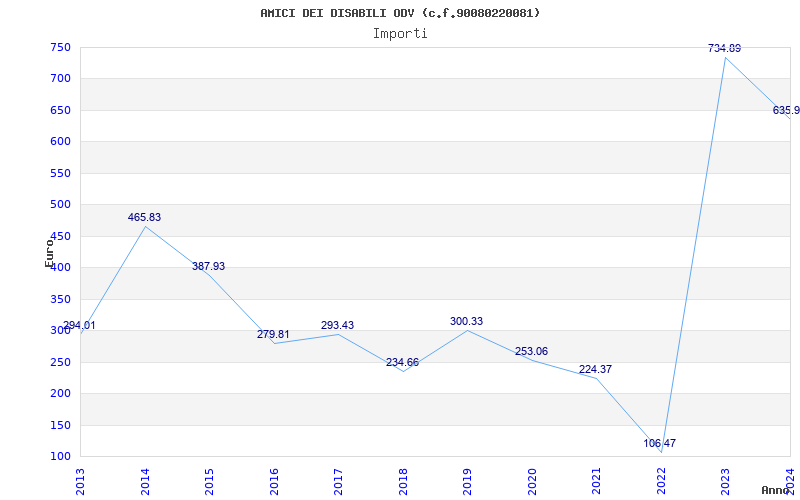Click the 2019 x-axis year label
The width and height of the screenshot is (800, 500).
(467, 481)
